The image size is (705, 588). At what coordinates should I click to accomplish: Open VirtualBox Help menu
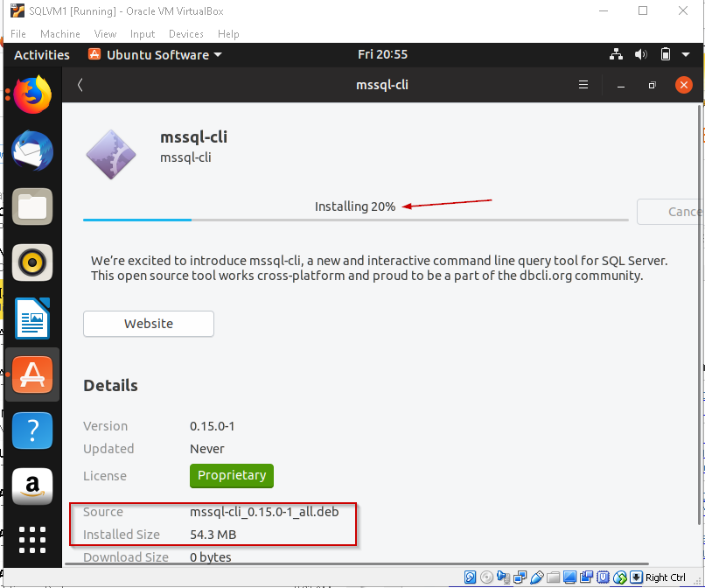228,34
